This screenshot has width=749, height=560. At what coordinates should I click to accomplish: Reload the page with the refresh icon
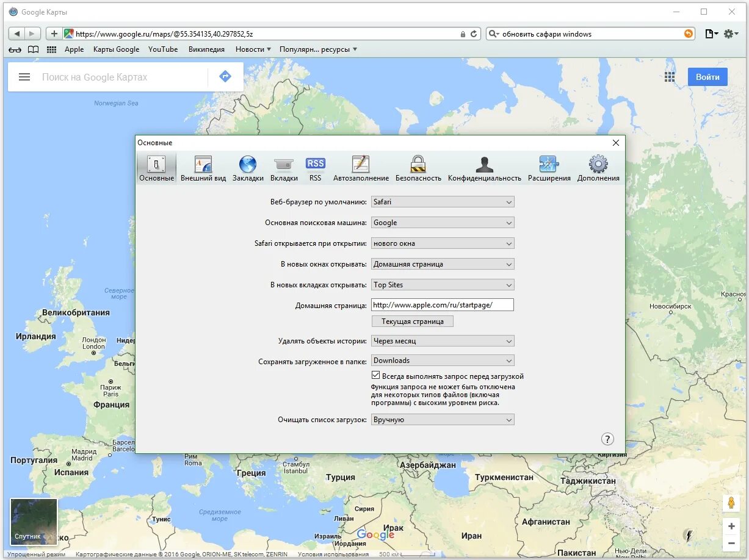474,34
